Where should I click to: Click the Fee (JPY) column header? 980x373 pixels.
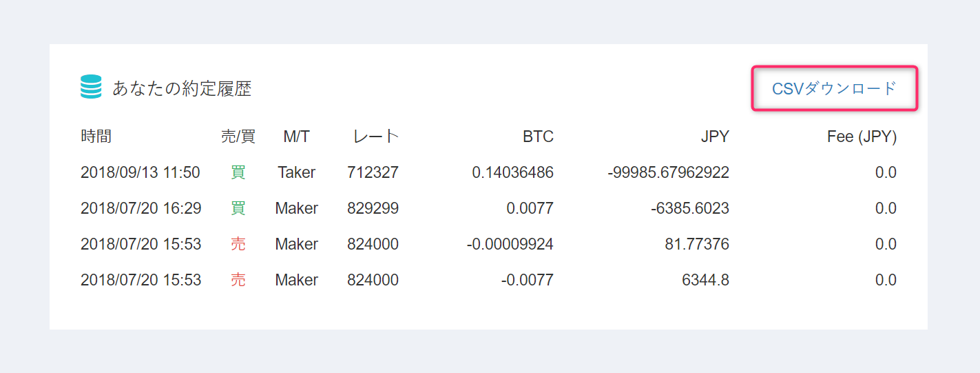tap(862, 137)
